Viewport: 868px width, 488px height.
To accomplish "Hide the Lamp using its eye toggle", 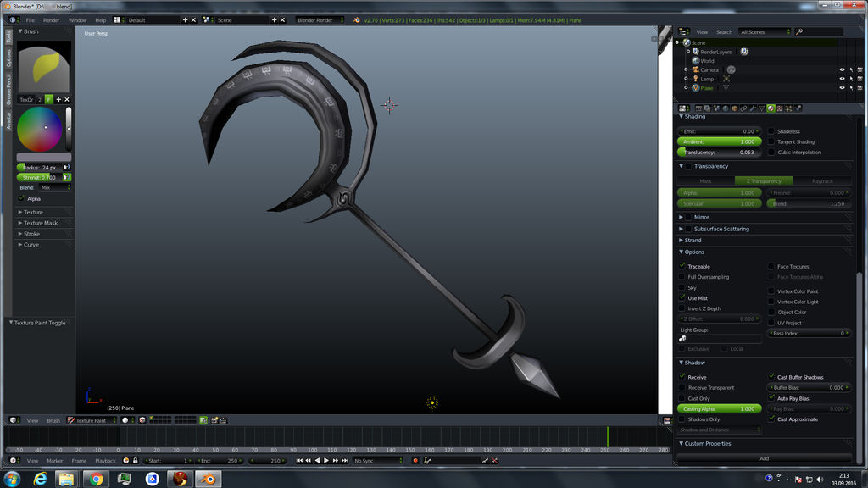I will 842,79.
